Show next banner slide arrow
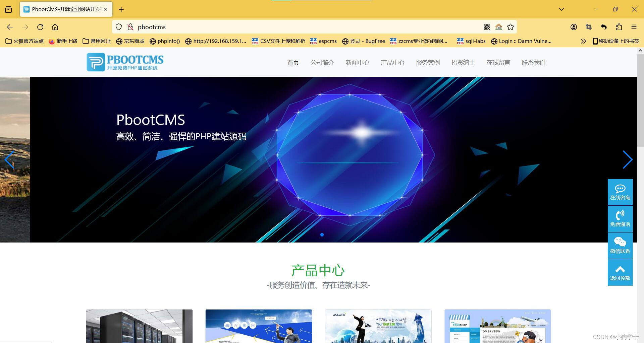 pos(628,160)
